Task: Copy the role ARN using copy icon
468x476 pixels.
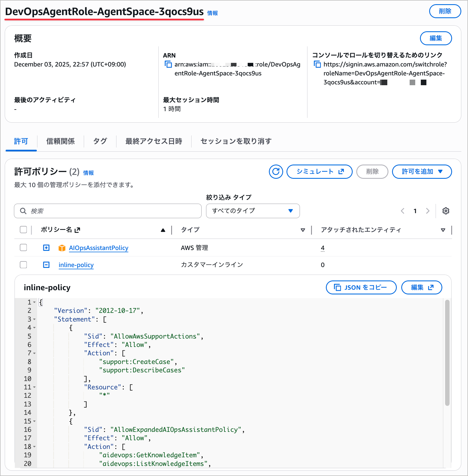Action: pos(168,64)
